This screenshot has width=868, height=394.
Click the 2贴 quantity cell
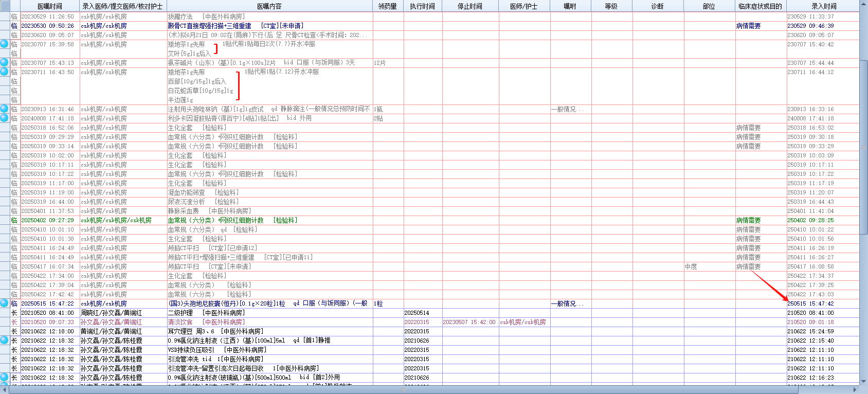coord(378,118)
